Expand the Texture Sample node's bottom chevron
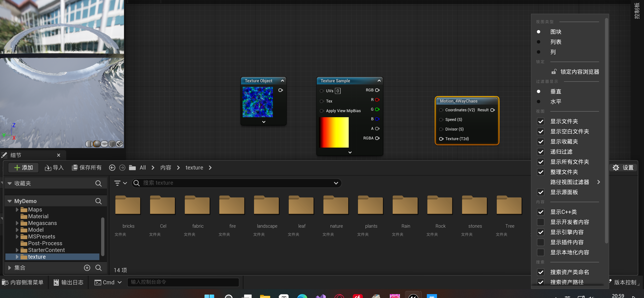644x298 pixels. tap(350, 152)
